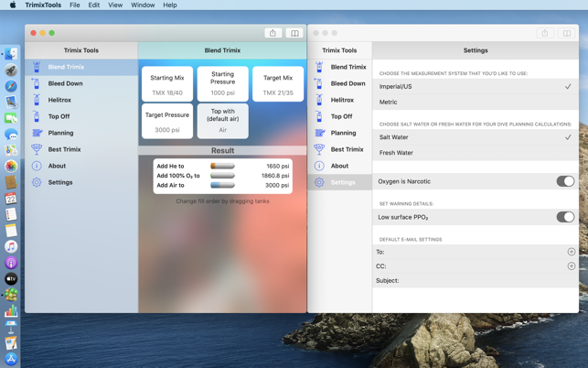Open the File menu
This screenshot has height=368, width=588.
coord(75,5)
